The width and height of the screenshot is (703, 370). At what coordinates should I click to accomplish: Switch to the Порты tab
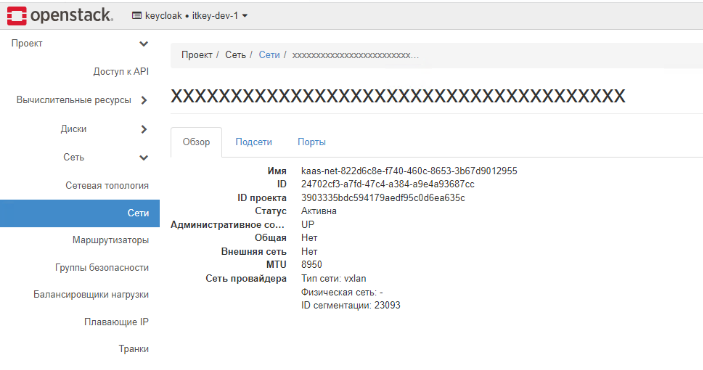click(311, 142)
